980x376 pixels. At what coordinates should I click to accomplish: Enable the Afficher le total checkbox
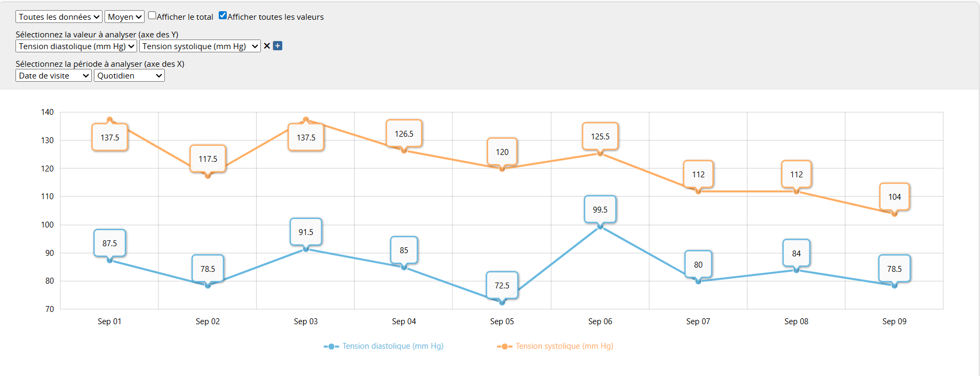[x=152, y=15]
